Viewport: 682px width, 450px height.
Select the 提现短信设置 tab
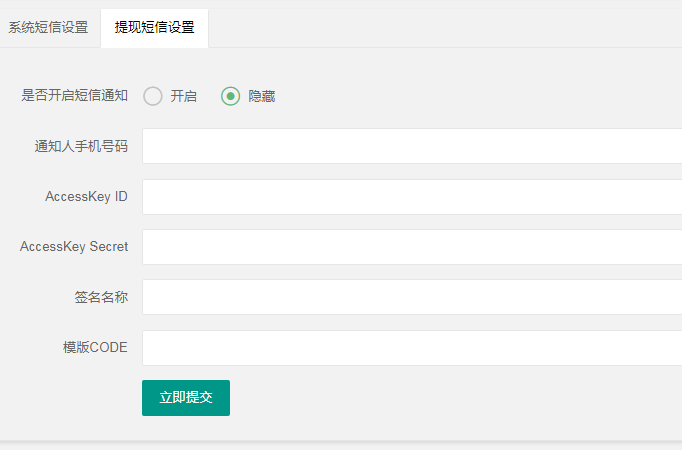154,28
